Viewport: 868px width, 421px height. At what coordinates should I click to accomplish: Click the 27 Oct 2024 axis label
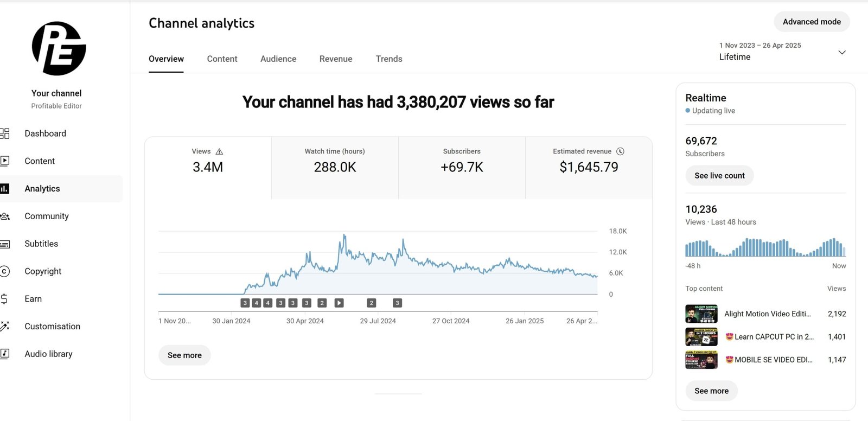(451, 321)
